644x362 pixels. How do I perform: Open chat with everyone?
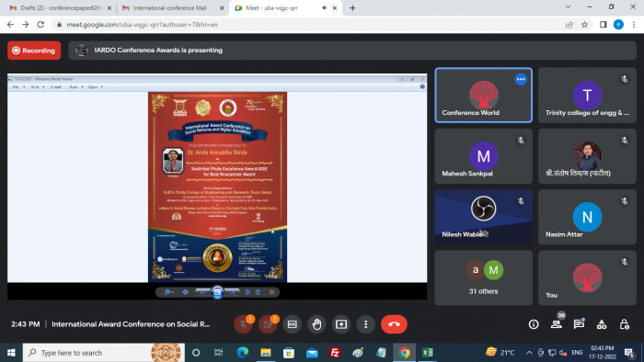coord(579,324)
